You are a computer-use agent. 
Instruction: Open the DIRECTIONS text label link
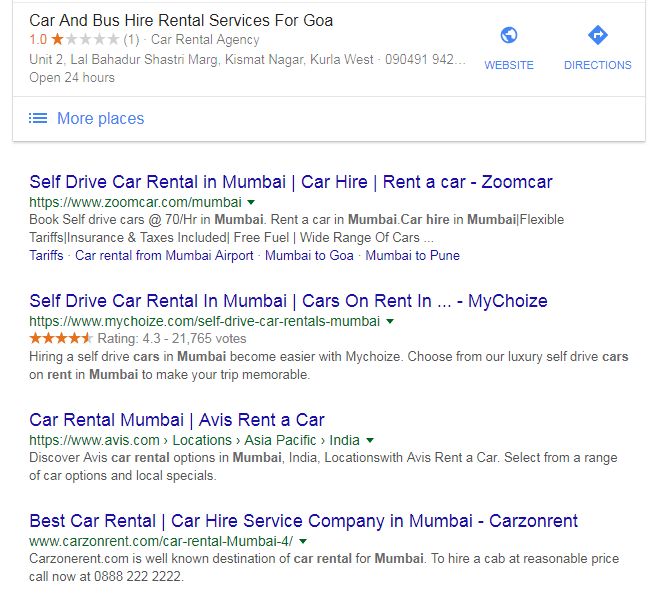click(x=597, y=65)
